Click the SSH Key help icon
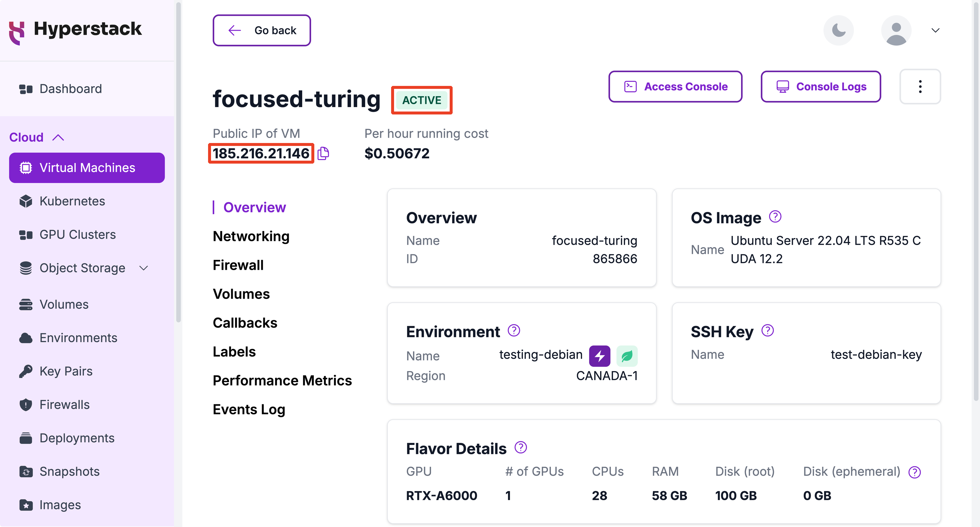980x527 pixels. [767, 331]
